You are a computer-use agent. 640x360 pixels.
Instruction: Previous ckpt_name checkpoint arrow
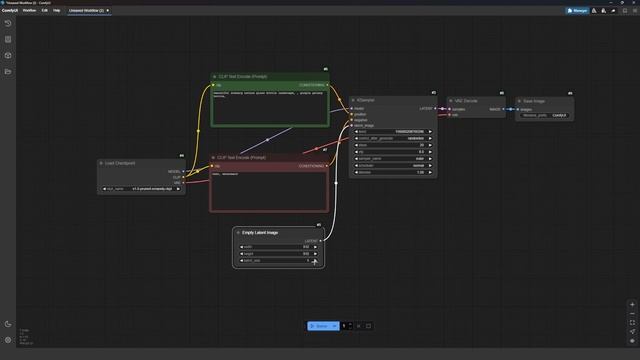coord(104,189)
